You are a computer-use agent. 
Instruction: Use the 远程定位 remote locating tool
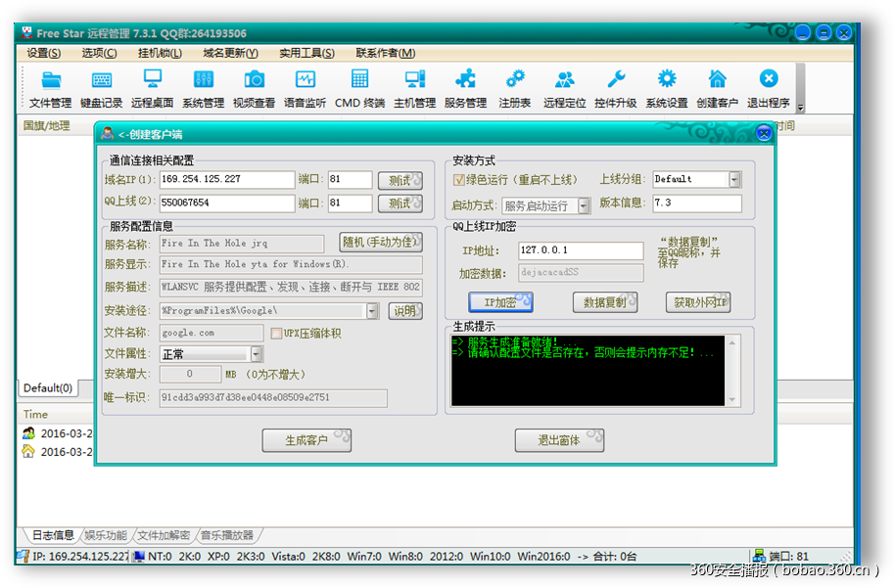565,87
